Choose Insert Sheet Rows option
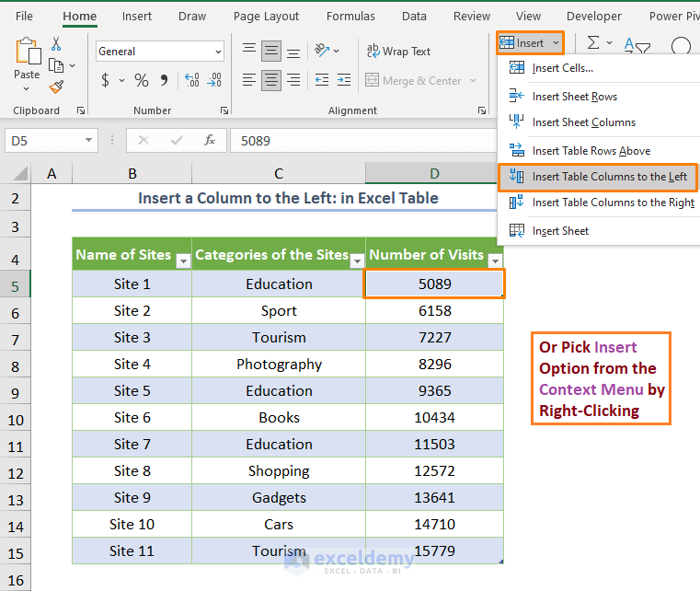The height and width of the screenshot is (591, 700). pyautogui.click(x=574, y=97)
